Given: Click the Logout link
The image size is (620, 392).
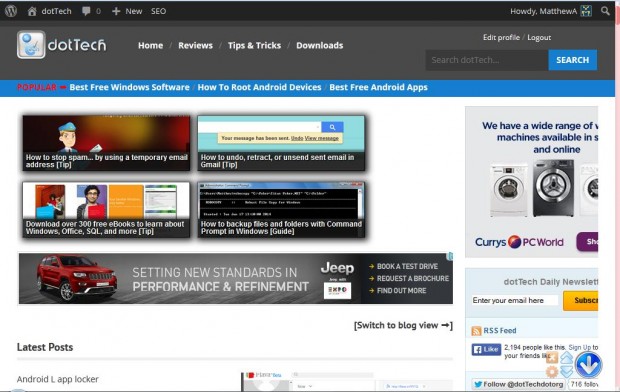Looking at the screenshot, I should (539, 37).
